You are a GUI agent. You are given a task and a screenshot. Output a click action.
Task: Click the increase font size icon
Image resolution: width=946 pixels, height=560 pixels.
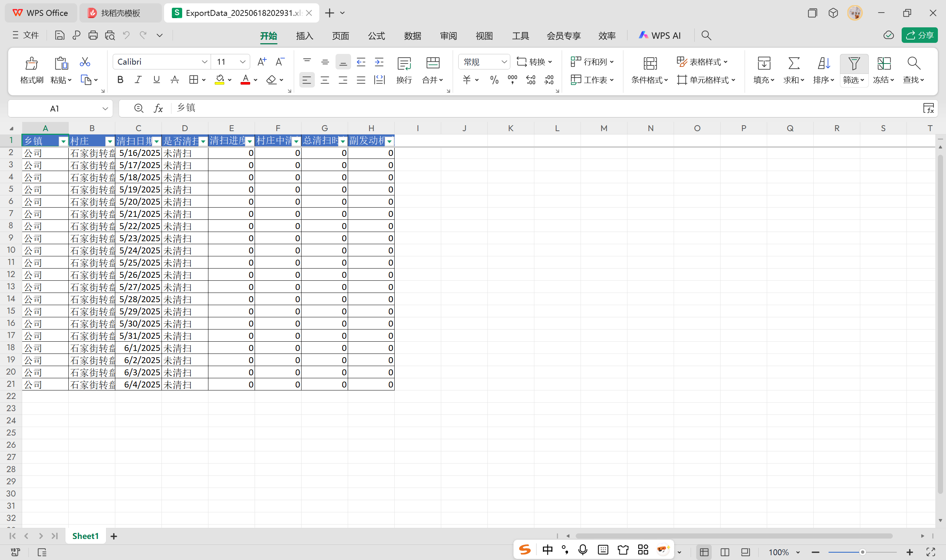[262, 62]
